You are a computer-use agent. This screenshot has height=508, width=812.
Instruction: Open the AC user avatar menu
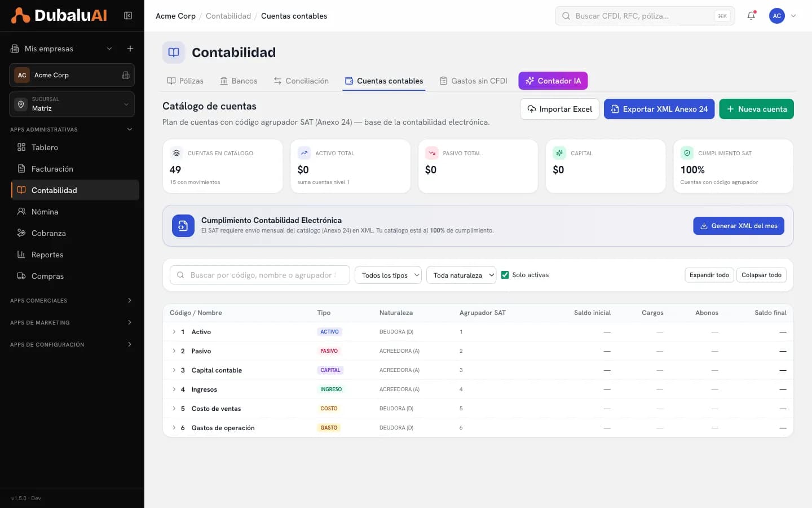[x=777, y=16]
